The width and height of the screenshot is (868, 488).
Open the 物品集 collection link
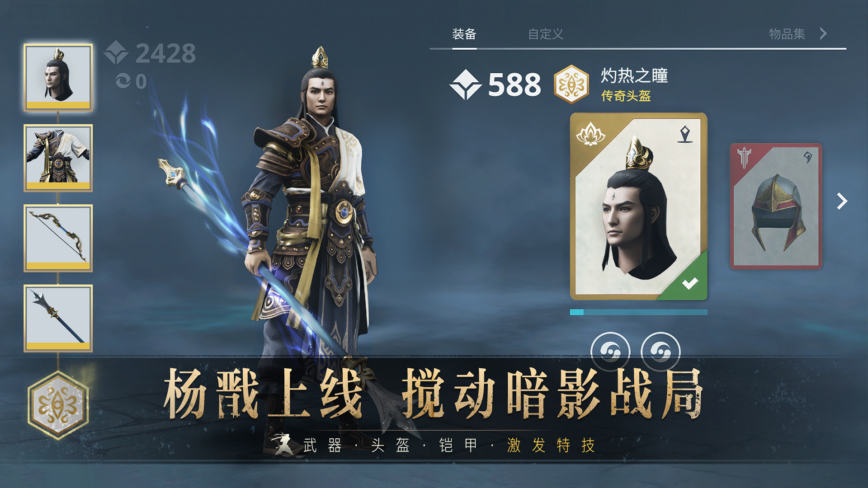click(x=787, y=34)
